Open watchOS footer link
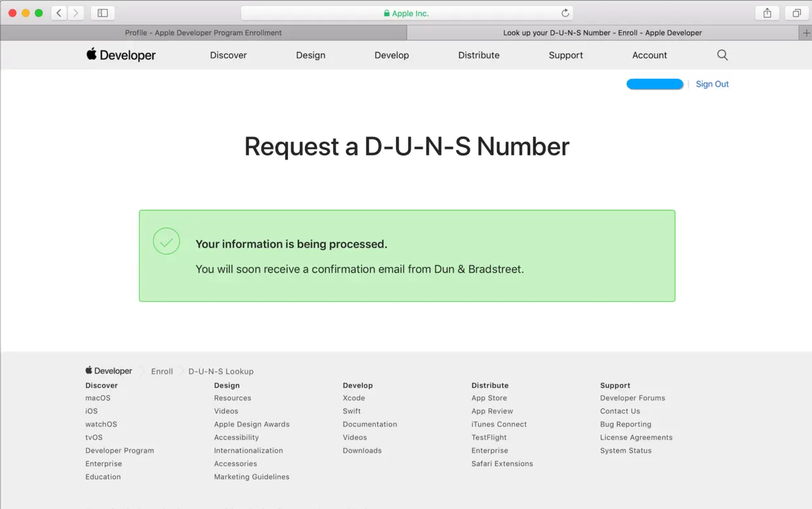This screenshot has width=812, height=509. click(101, 424)
